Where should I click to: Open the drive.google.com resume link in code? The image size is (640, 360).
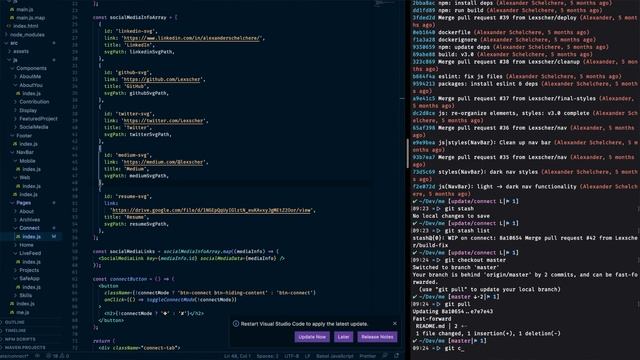[x=211, y=210]
